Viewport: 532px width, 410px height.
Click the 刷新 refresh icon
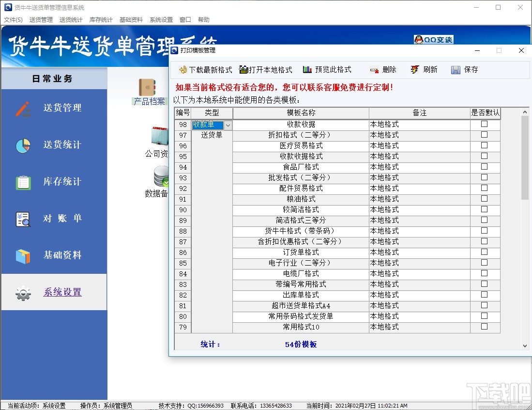pos(415,69)
